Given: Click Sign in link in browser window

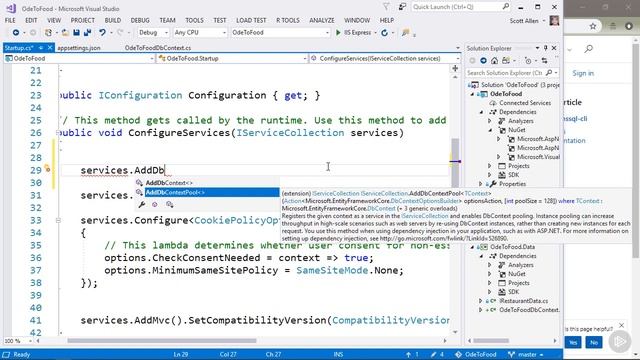Looking at the screenshot, I should 583,73.
